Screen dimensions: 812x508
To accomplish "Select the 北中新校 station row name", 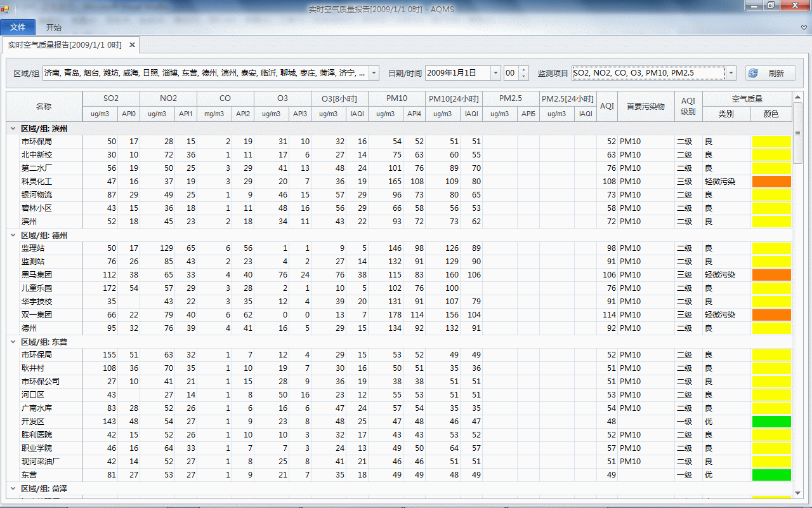I will 37,155.
